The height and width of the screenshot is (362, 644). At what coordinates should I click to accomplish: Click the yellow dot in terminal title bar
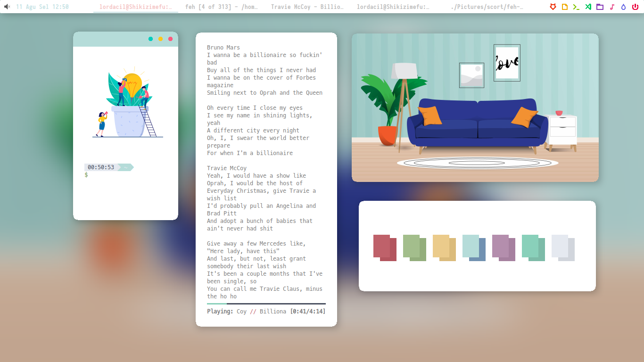coord(160,39)
